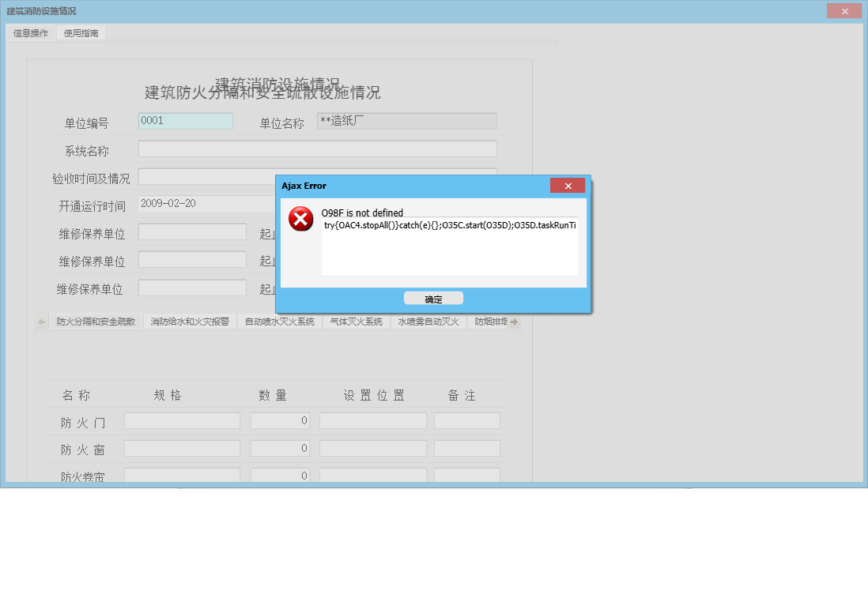Select the 消防给水和火灾报警 tab
868x602 pixels.
[190, 321]
